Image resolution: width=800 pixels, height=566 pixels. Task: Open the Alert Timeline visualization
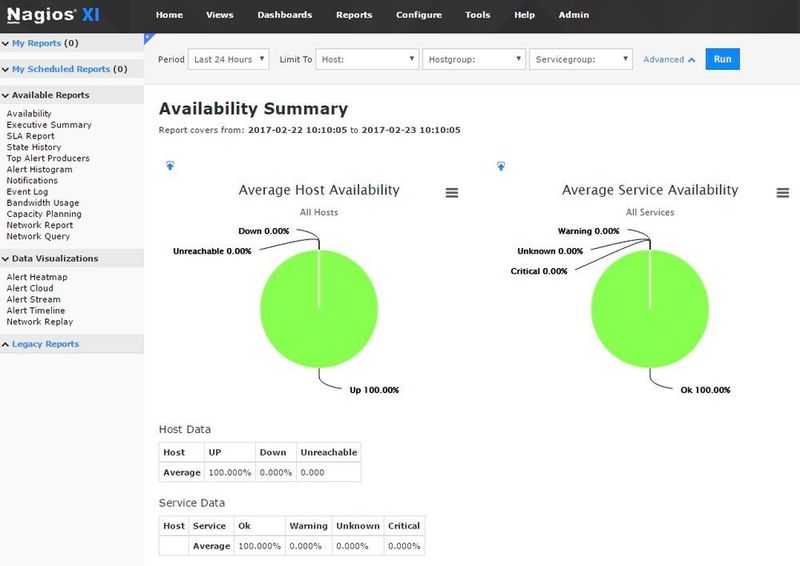point(36,311)
